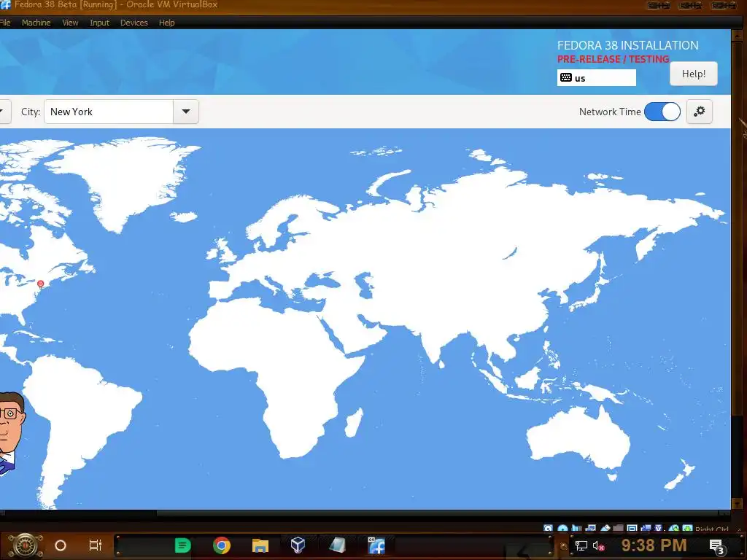Toggle the Network Time switch
This screenshot has height=560, width=747.
click(662, 112)
